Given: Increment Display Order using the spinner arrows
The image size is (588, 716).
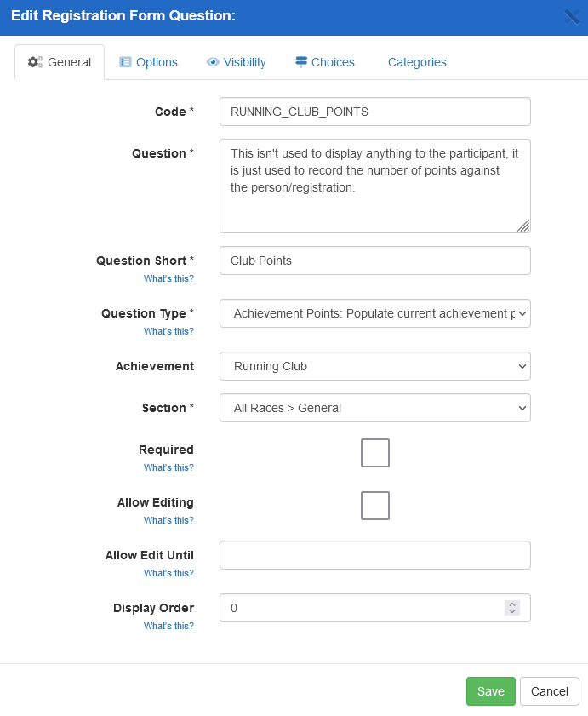Looking at the screenshot, I should tap(512, 604).
